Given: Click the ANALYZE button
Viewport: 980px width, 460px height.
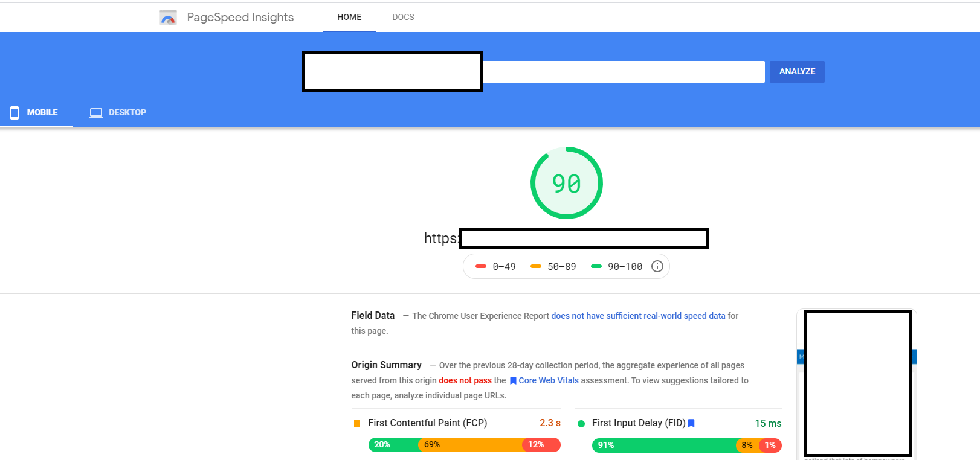Looking at the screenshot, I should [x=797, y=71].
